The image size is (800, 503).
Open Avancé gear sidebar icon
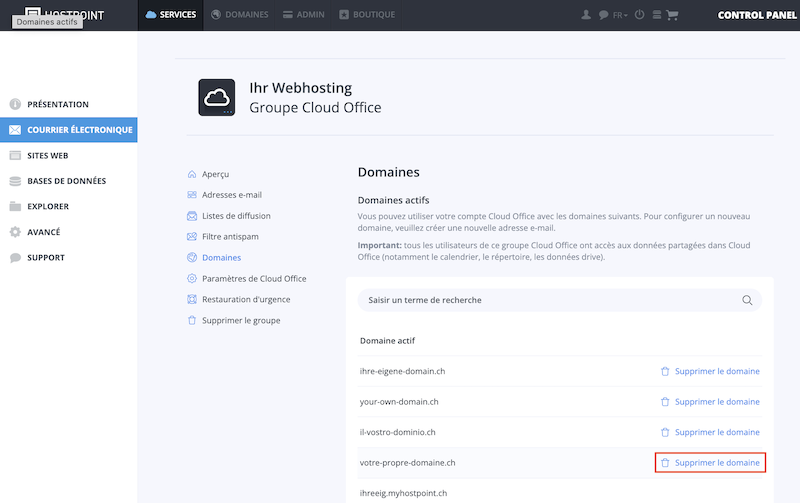tap(15, 232)
